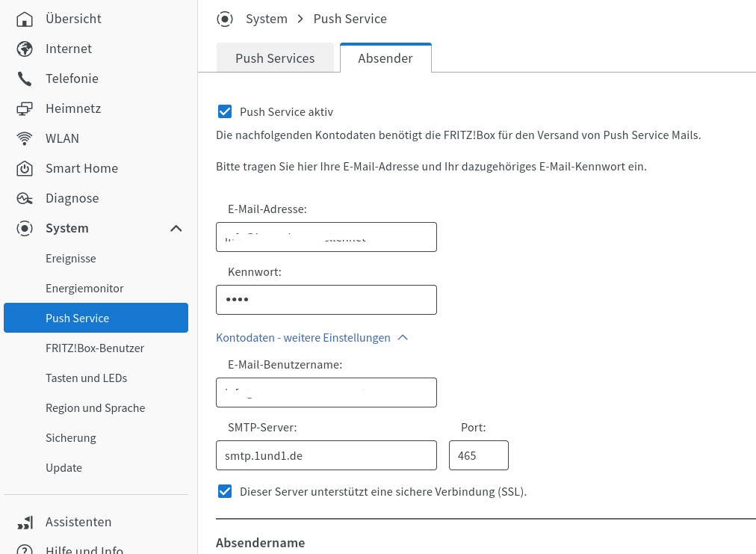Click the SMTP-Server input field

coord(326,455)
